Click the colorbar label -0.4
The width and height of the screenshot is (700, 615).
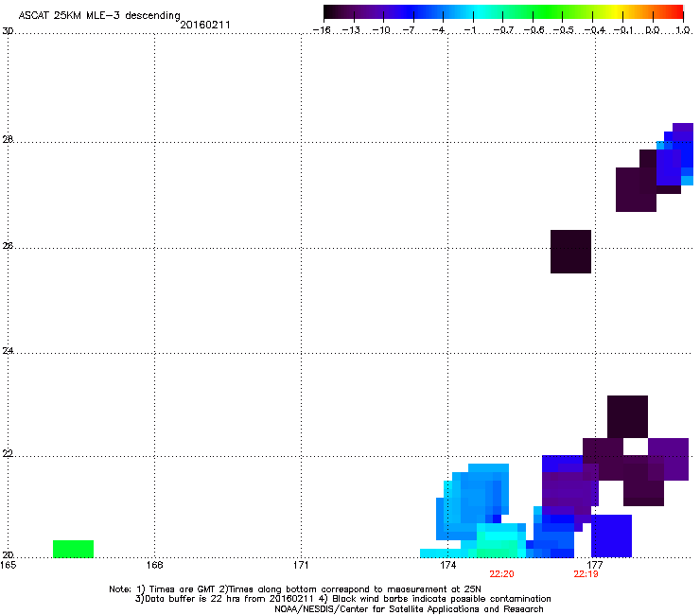(595, 30)
